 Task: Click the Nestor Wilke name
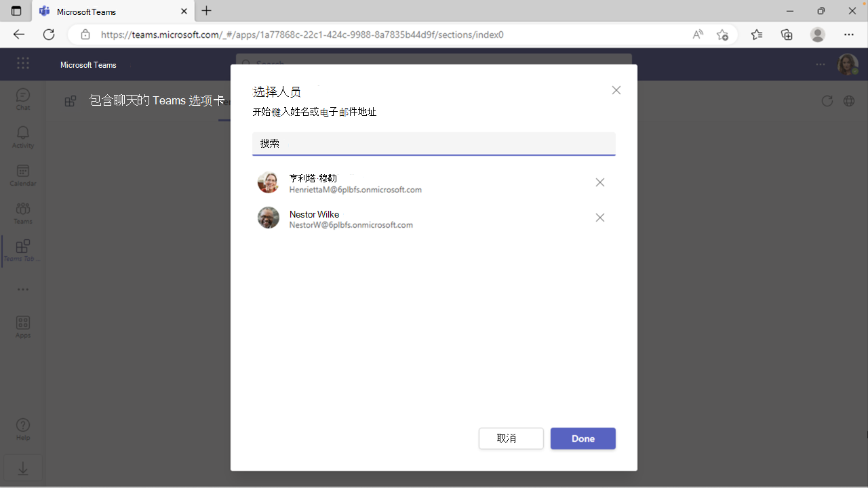pyautogui.click(x=314, y=214)
